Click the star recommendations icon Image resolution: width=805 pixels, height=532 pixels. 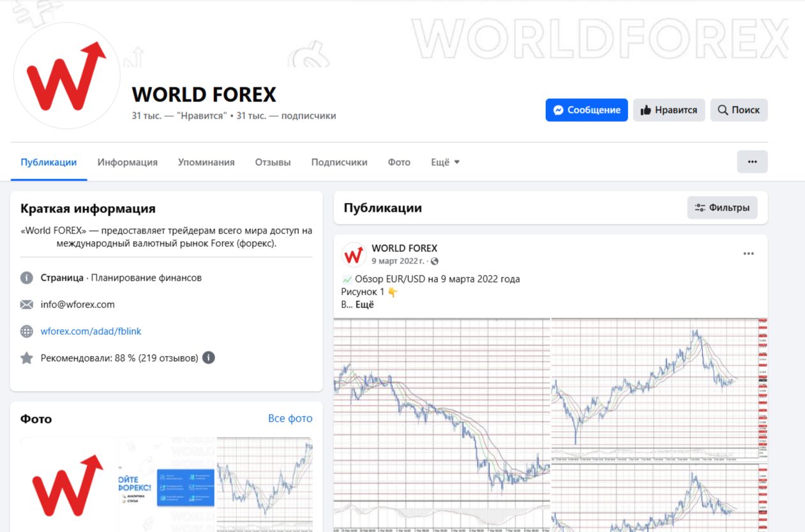coord(26,358)
